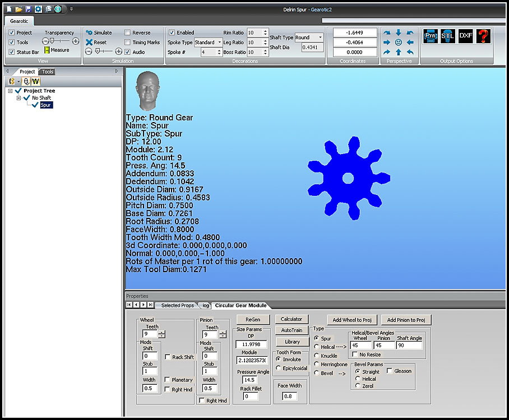
Task: Collapse the No Shaft tree node
Action: 18,98
